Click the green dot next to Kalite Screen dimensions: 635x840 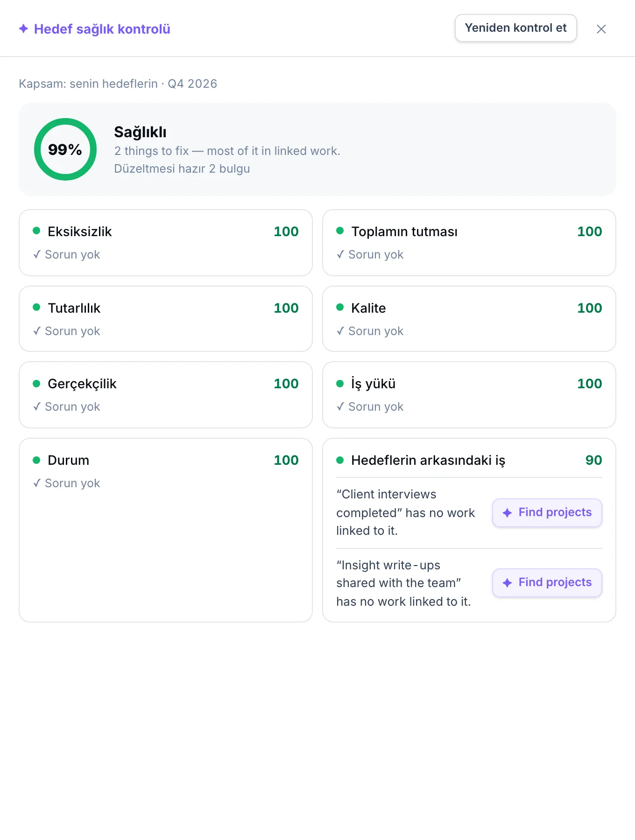pos(340,307)
